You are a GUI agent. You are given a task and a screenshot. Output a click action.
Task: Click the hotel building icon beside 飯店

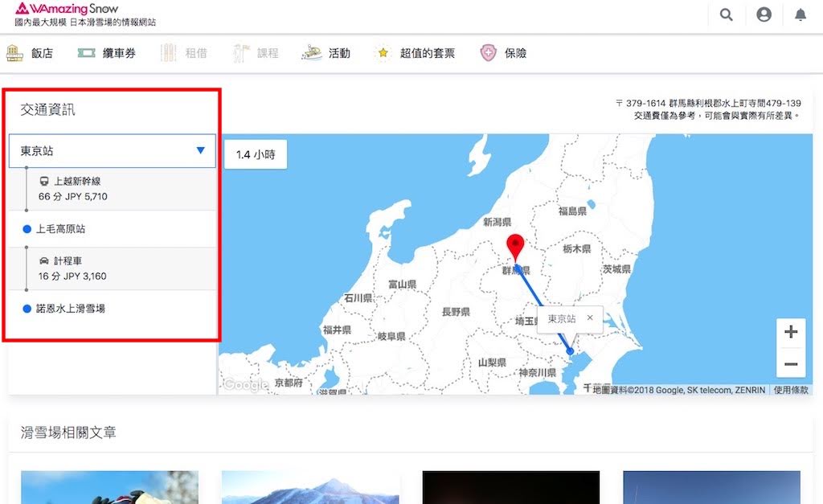coord(14,53)
